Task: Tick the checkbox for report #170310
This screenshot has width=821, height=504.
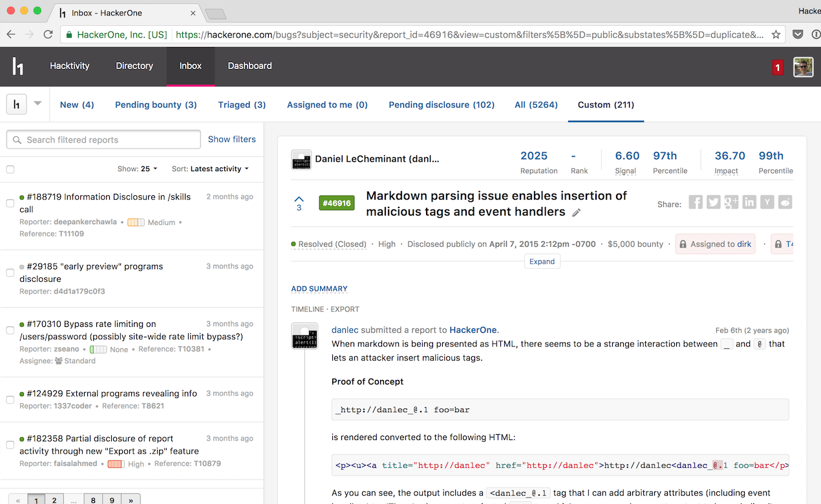Action: coord(10,330)
